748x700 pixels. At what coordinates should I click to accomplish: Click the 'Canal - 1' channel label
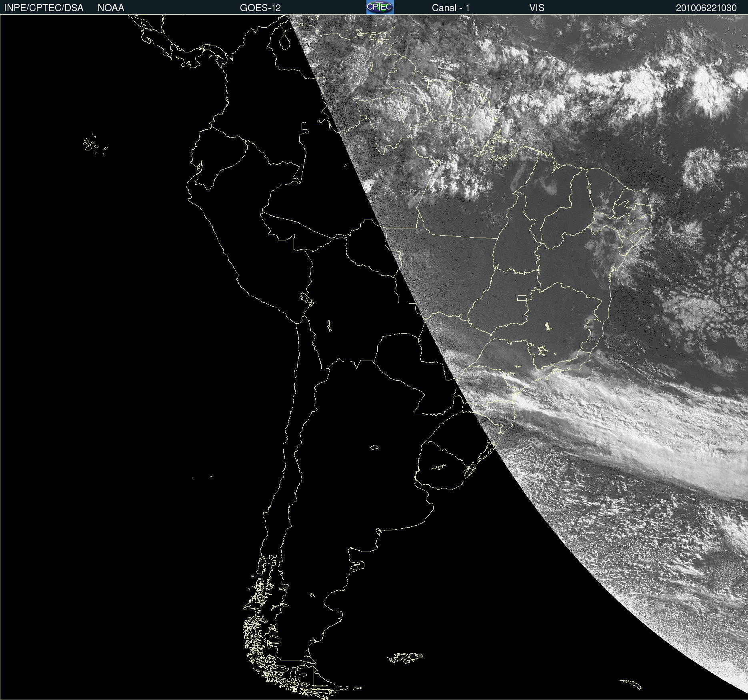click(450, 8)
